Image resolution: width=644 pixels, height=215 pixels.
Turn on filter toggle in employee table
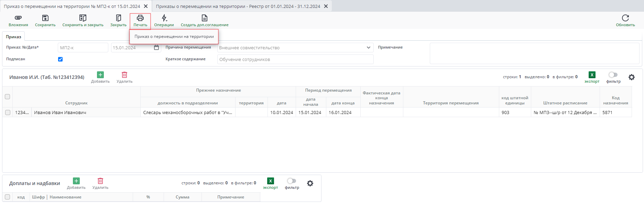click(x=613, y=75)
